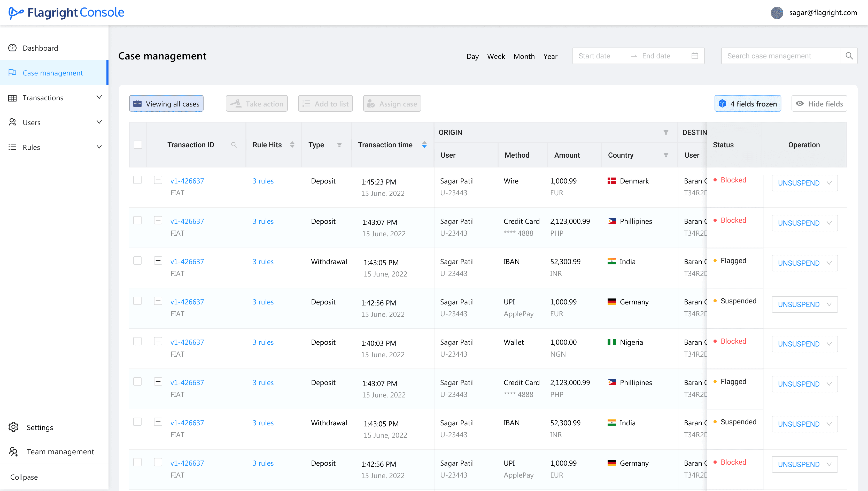
Task: Click the search magnifier icon button
Action: (x=849, y=56)
